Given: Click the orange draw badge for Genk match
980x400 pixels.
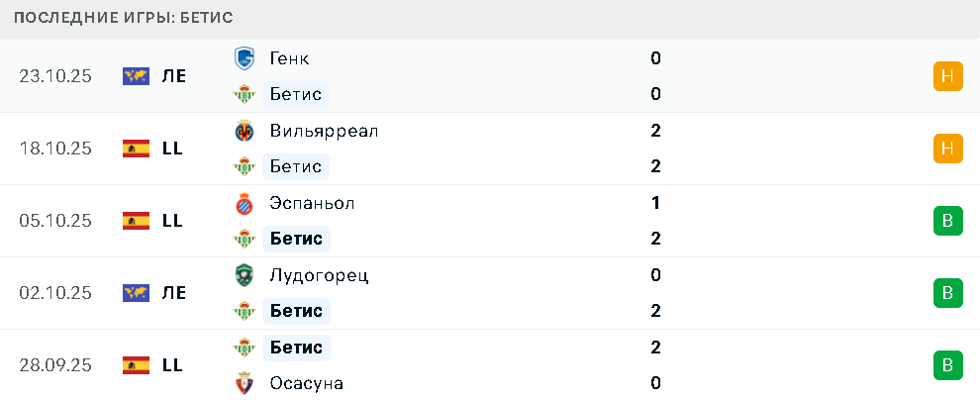Looking at the screenshot, I should click(947, 76).
